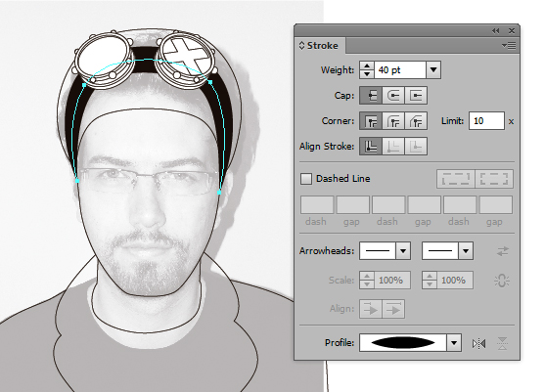Increase the end arrowhead scale

click(430, 277)
